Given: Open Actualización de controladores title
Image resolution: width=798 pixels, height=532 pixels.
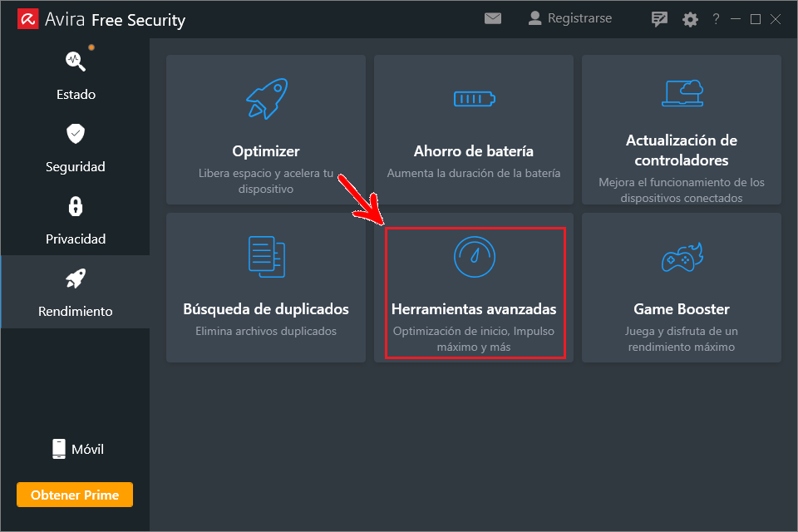Looking at the screenshot, I should click(682, 150).
